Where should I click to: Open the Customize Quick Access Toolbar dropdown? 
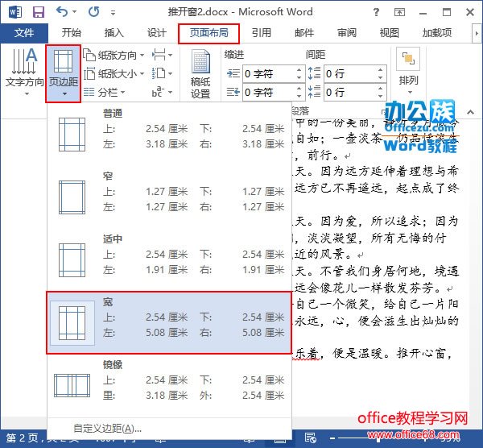[x=113, y=13]
